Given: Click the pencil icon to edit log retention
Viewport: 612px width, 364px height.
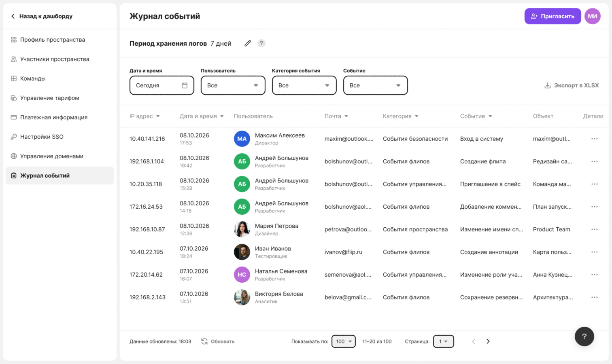Looking at the screenshot, I should [x=248, y=43].
